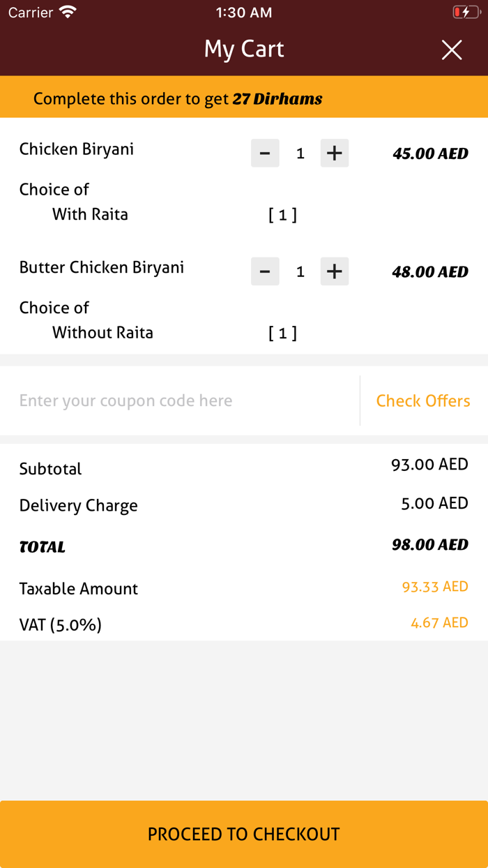Select the Carrier signal indicator

tap(26, 11)
